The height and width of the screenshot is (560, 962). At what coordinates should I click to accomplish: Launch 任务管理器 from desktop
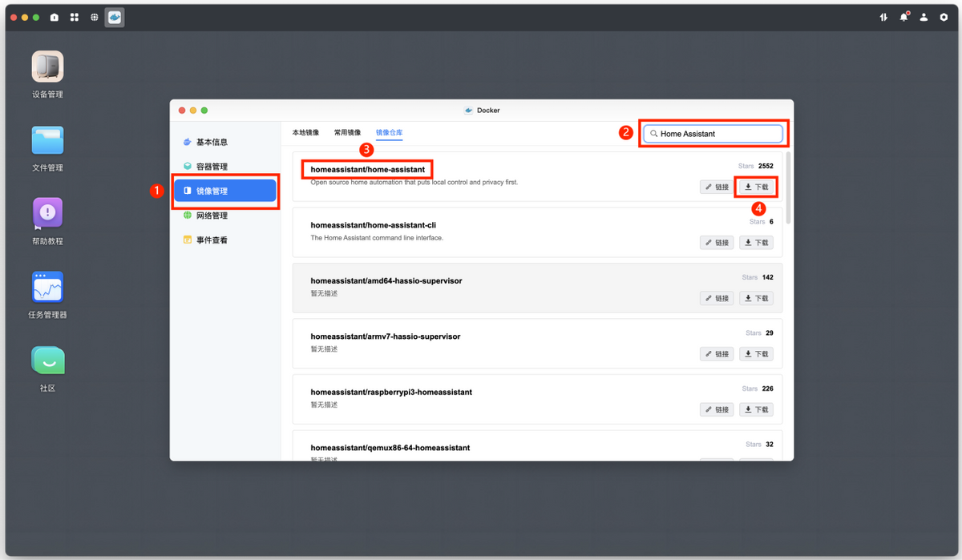[x=47, y=287]
